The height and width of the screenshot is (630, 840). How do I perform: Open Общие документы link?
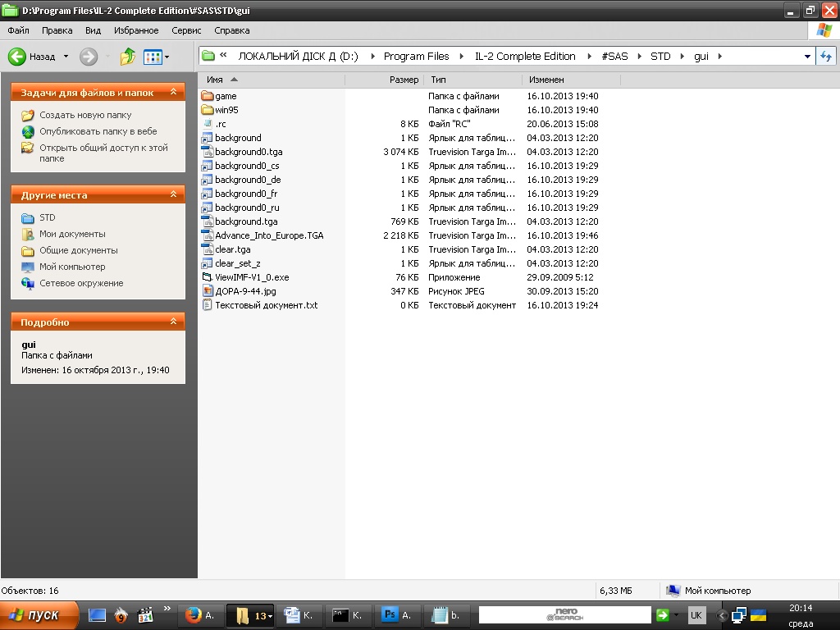(x=78, y=250)
